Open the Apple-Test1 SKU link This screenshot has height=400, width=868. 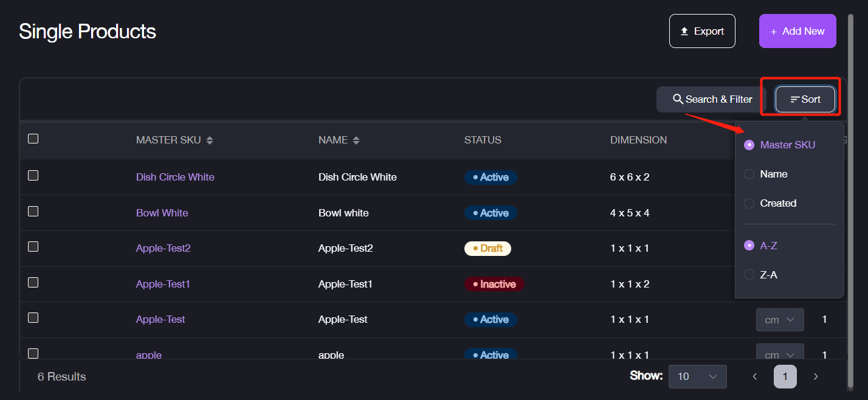pos(163,284)
